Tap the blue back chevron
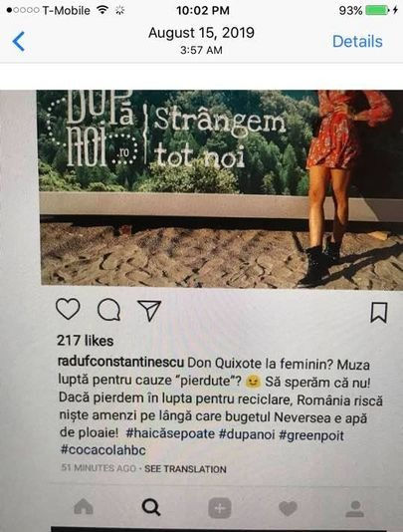The width and height of the screenshot is (403, 532). pyautogui.click(x=18, y=42)
